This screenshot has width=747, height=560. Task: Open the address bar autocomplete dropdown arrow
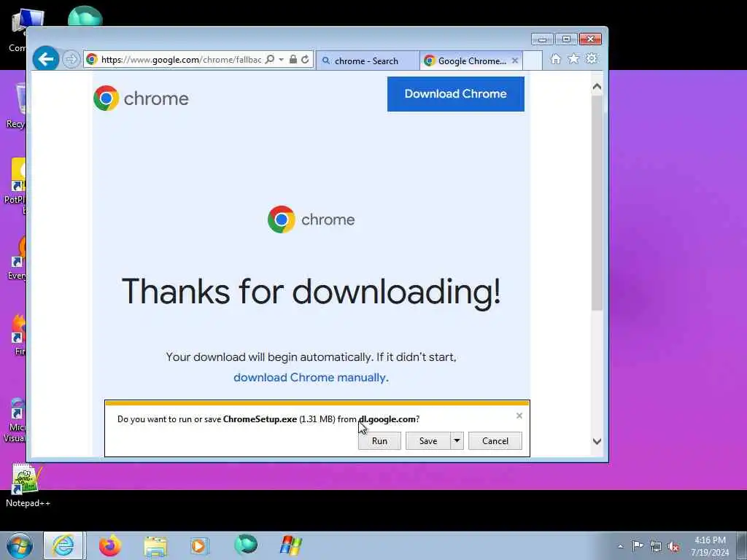point(281,60)
